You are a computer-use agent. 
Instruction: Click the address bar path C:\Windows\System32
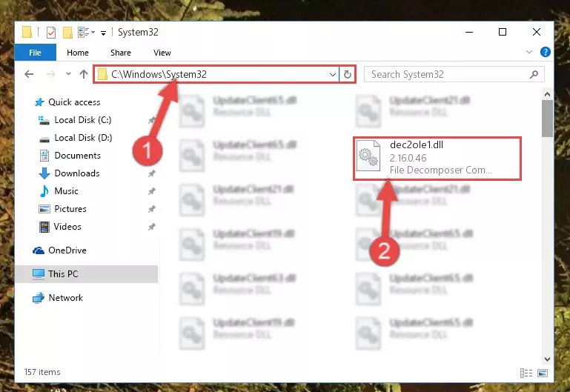[x=159, y=75]
